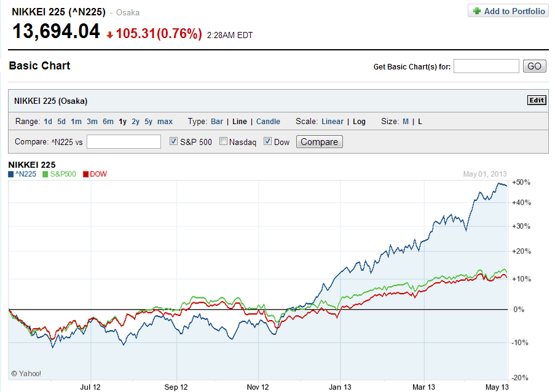Image resolution: width=555 pixels, height=392 pixels.
Task: Click the Sep 12 axis label
Action: [x=176, y=387]
